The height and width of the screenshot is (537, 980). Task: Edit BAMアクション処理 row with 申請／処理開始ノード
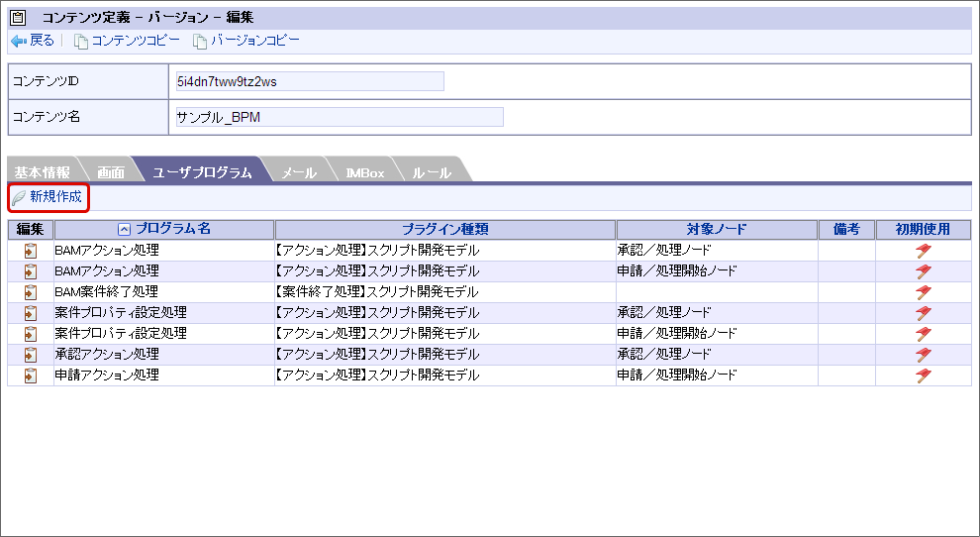coord(30,271)
